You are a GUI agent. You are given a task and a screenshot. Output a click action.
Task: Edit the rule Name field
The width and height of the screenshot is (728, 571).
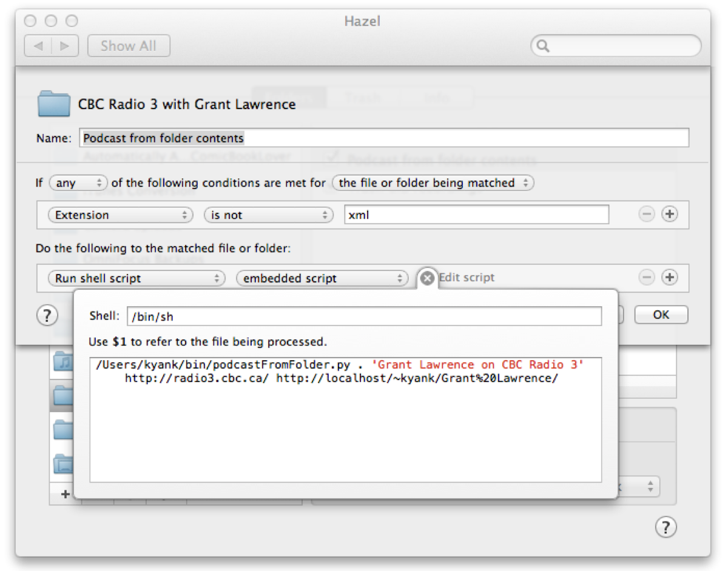[384, 138]
